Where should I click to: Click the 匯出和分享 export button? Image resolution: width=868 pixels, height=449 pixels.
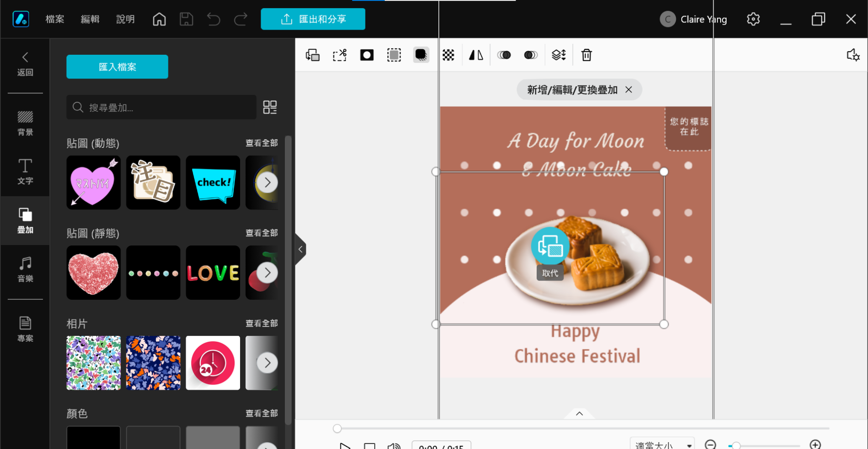point(313,19)
